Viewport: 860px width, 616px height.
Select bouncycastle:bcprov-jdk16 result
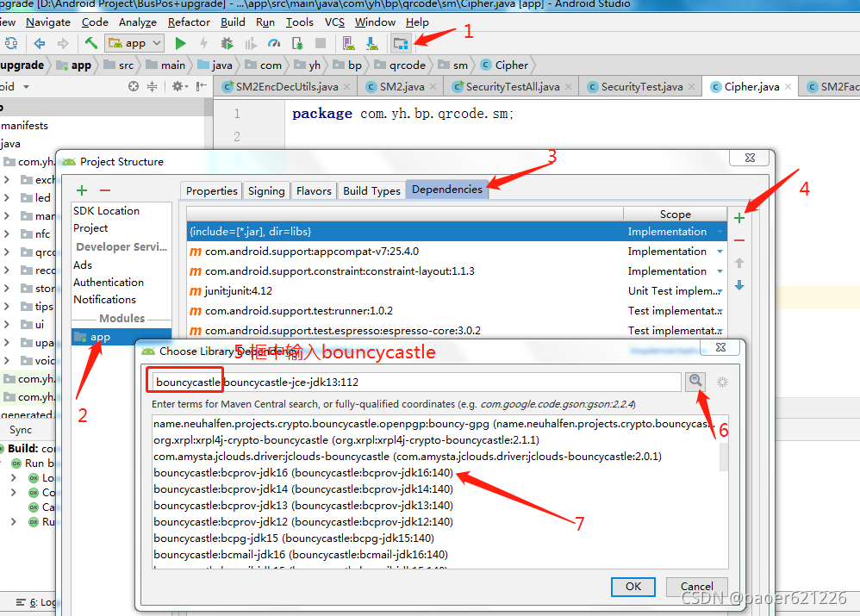point(303,473)
